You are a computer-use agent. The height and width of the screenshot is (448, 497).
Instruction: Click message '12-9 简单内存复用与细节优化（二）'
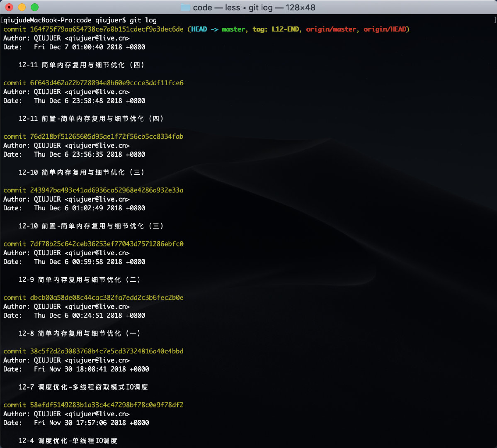[x=80, y=280]
